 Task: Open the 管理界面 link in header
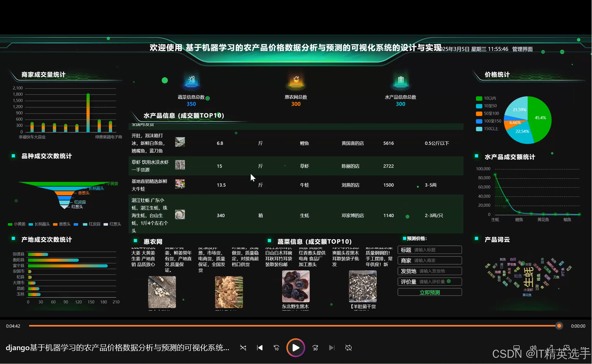coord(522,49)
